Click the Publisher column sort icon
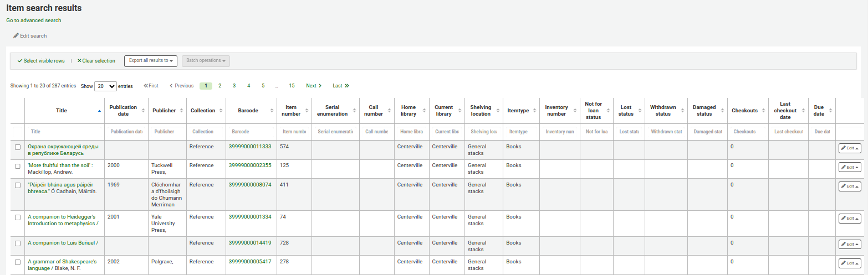Viewport: 868px width, 275px height. point(181,111)
